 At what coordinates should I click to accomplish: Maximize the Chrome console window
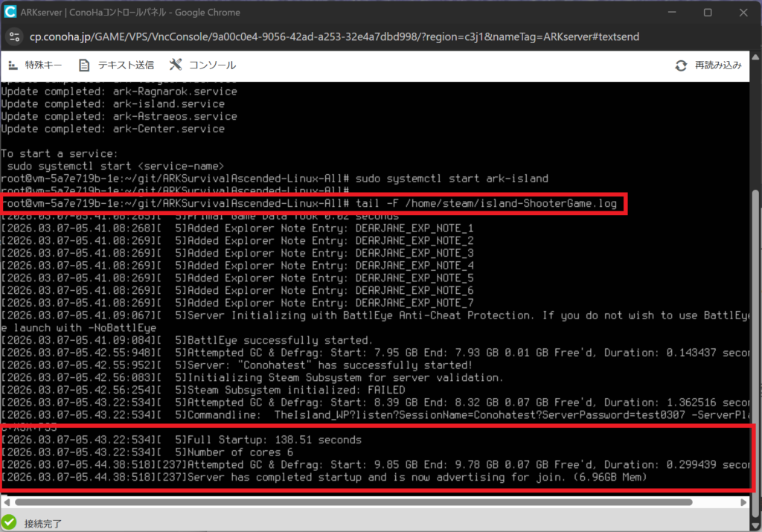click(x=707, y=13)
